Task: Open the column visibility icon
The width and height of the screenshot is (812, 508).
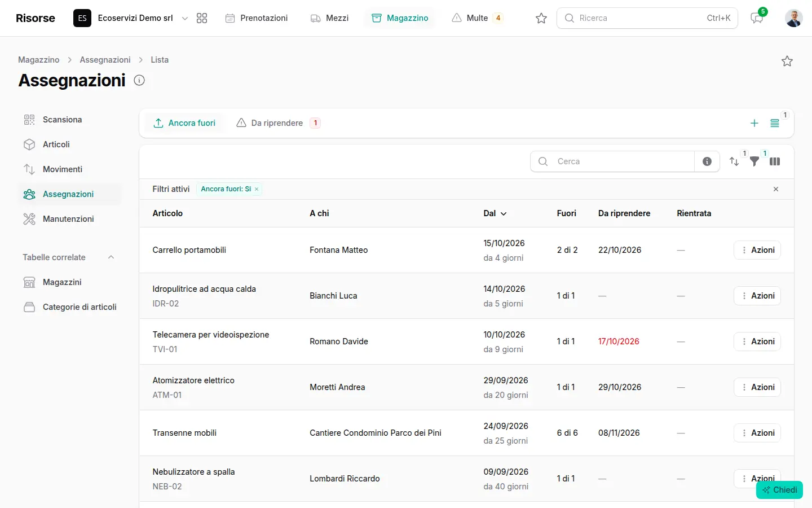Action: pos(775,161)
